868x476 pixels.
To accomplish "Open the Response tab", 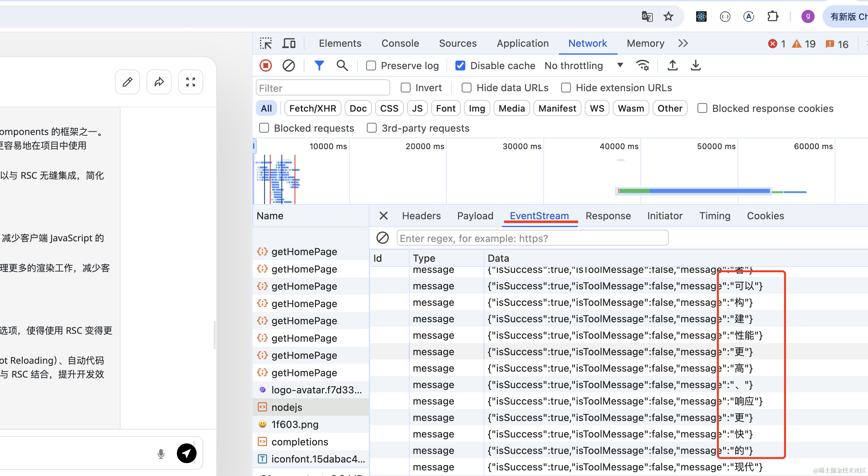I will (x=608, y=216).
